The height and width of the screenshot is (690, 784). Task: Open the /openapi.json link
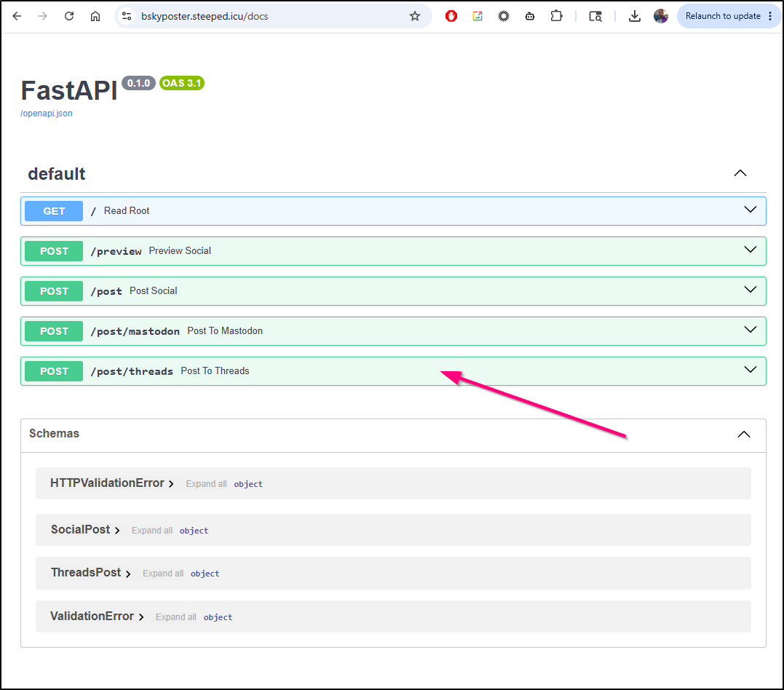coord(46,114)
